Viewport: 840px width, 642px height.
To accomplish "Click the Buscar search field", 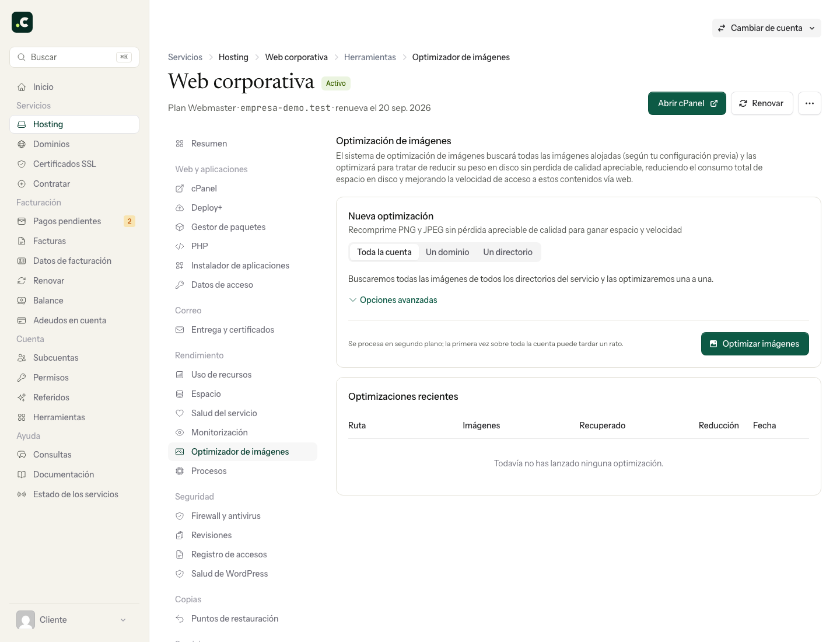I will pyautogui.click(x=74, y=57).
